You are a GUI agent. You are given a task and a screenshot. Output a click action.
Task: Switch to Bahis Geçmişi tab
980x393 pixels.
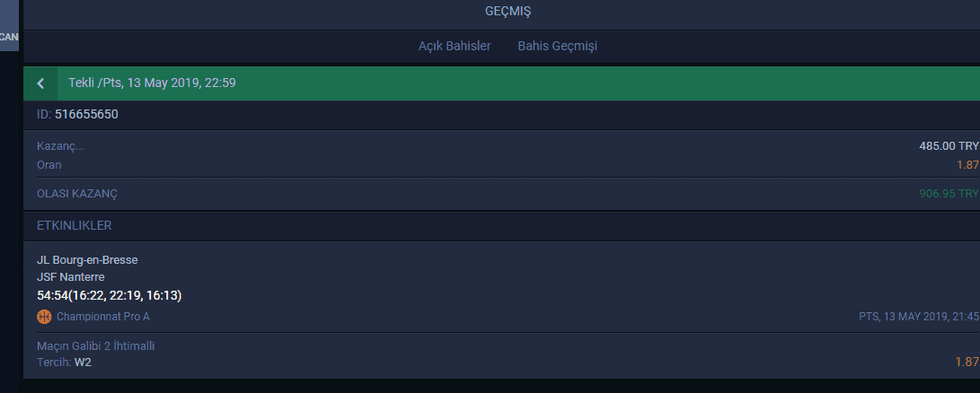(x=558, y=47)
